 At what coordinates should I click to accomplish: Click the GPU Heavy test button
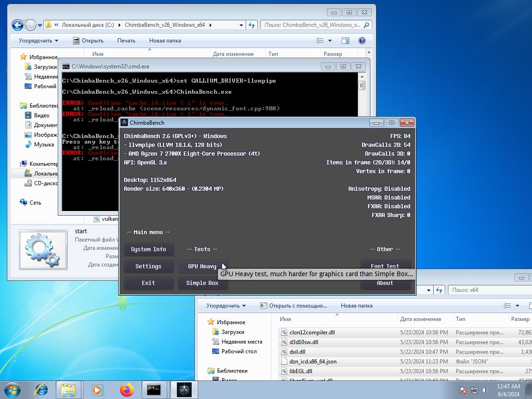click(x=202, y=266)
